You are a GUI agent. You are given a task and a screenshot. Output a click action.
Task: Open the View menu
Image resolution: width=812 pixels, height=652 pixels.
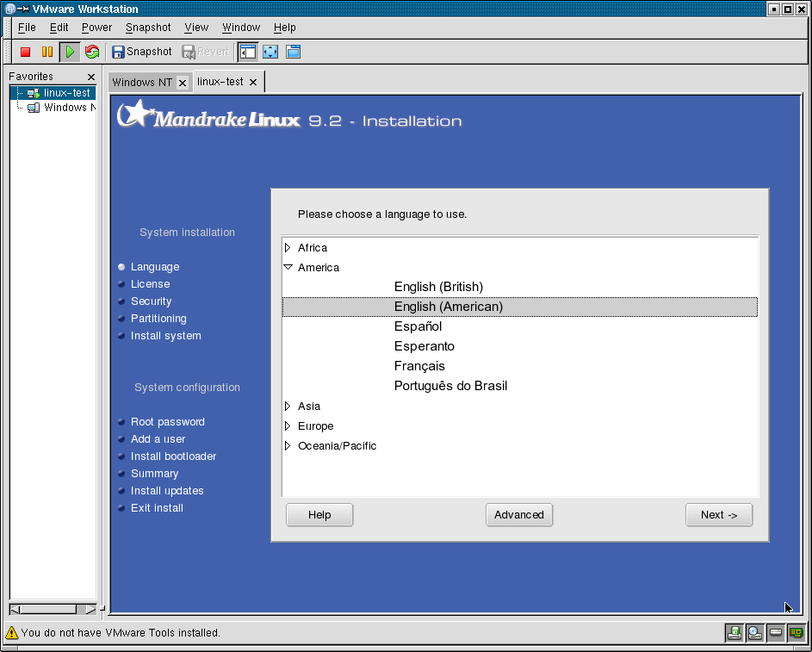click(197, 28)
